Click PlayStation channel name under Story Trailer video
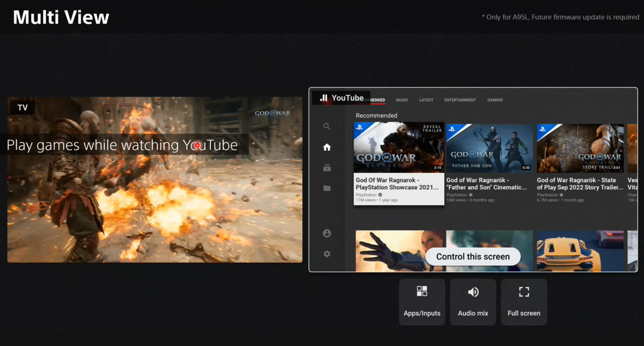The height and width of the screenshot is (346, 644). coord(547,195)
